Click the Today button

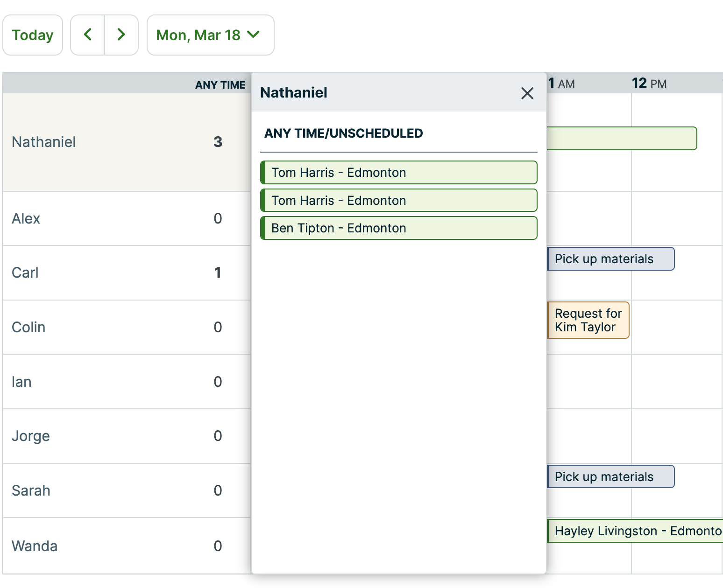pos(33,35)
